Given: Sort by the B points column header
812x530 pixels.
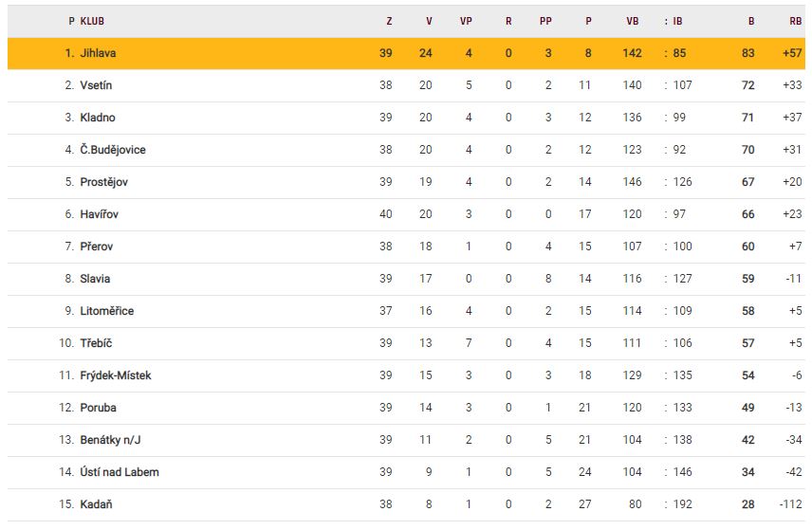Looking at the screenshot, I should point(751,20).
